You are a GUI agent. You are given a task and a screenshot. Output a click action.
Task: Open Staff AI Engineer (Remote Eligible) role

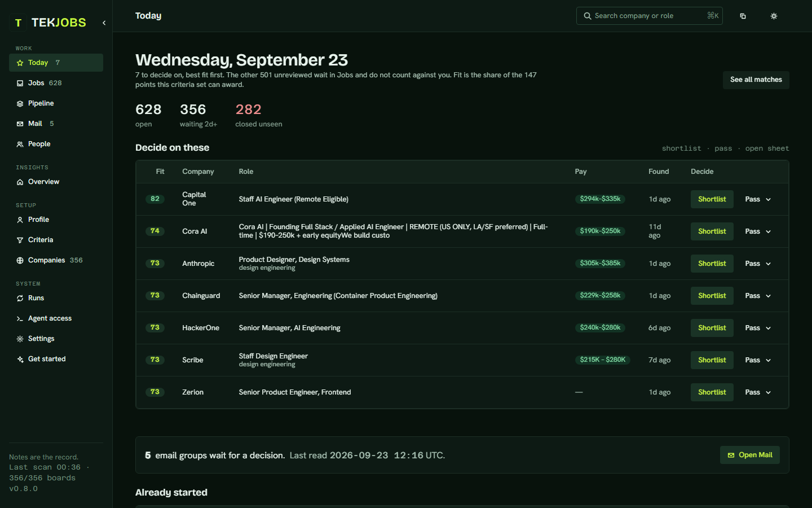293,199
